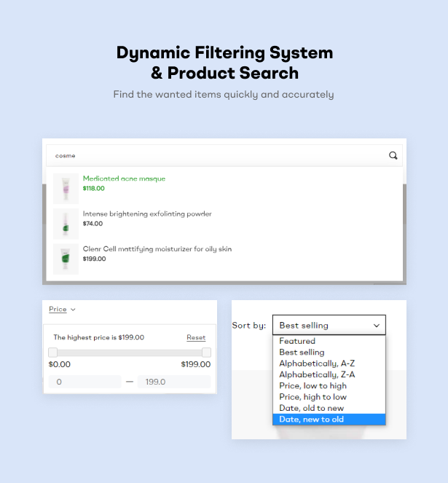This screenshot has width=448, height=483.
Task: Click the price range slider track
Action: 130,353
